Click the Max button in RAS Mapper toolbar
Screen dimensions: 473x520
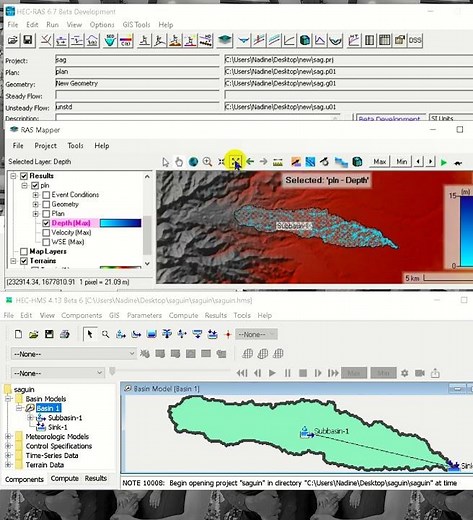point(380,162)
